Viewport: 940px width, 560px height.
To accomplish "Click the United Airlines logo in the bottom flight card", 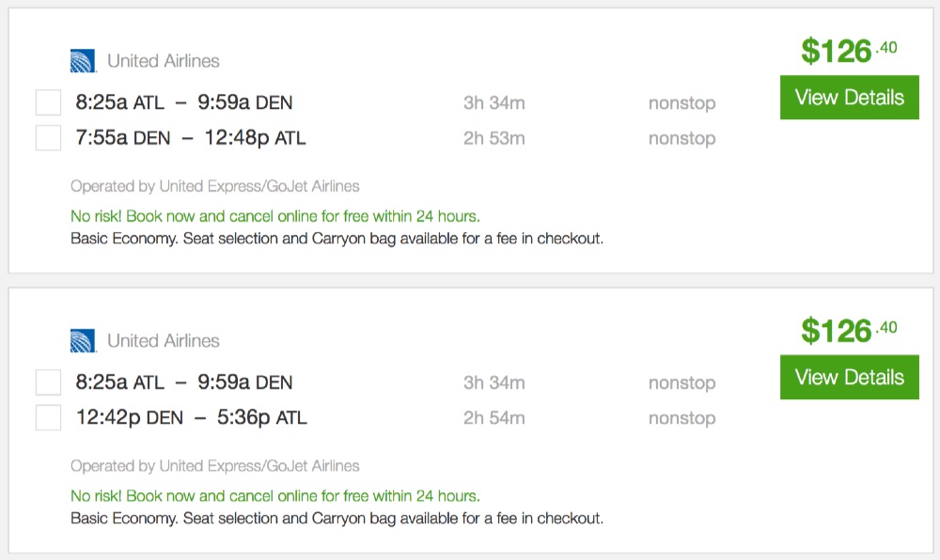I will tap(83, 341).
